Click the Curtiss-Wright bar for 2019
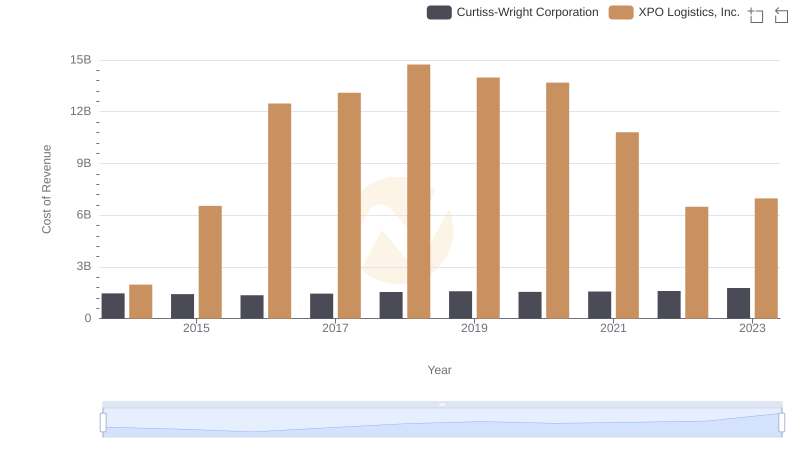Viewport: 800px width, 461px height. tap(460, 305)
